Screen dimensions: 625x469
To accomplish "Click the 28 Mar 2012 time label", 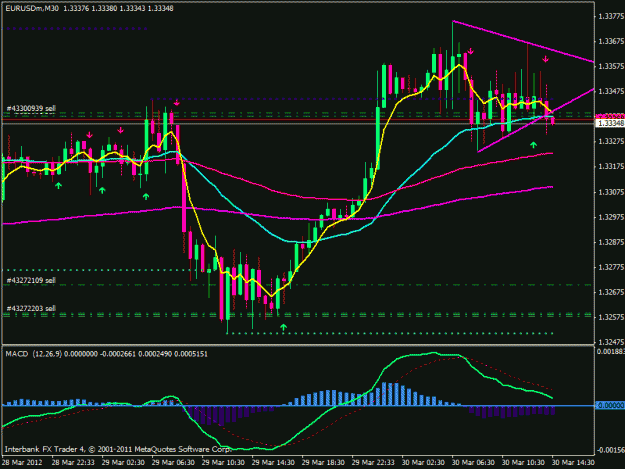I will point(22,463).
